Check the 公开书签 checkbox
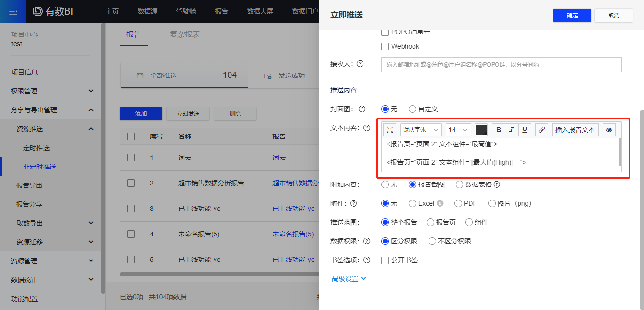 pos(385,260)
